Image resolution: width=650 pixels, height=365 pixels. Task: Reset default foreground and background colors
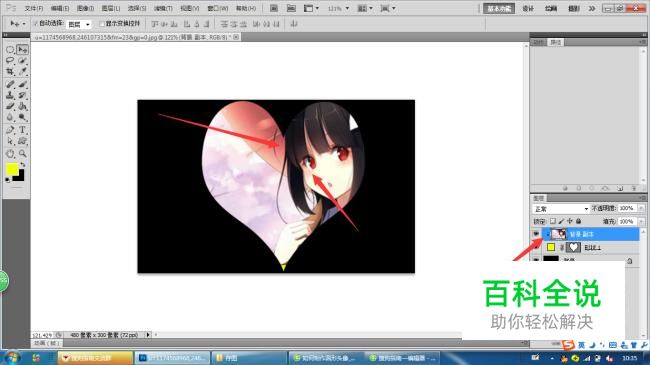click(x=7, y=180)
